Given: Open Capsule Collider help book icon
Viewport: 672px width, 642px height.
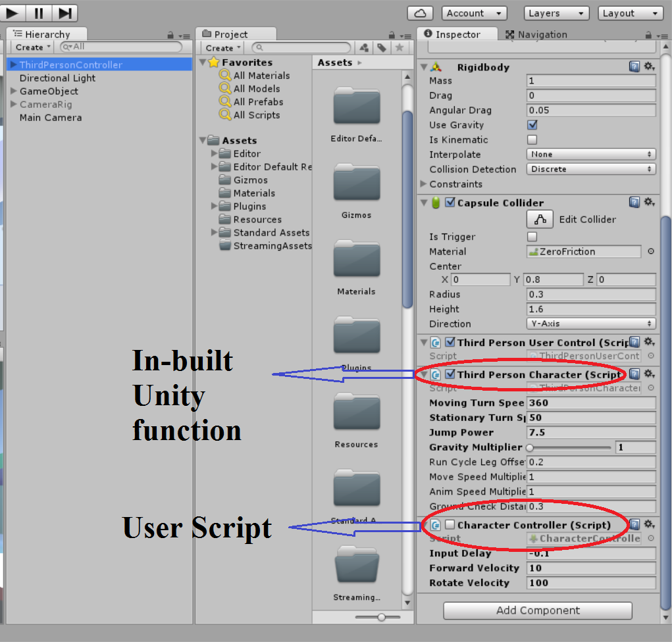Looking at the screenshot, I should pos(634,203).
